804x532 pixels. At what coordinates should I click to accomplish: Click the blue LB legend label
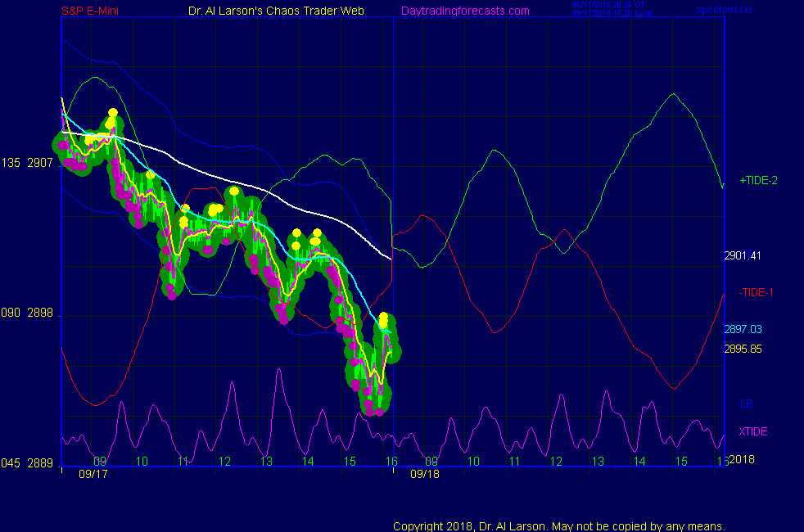[x=746, y=404]
